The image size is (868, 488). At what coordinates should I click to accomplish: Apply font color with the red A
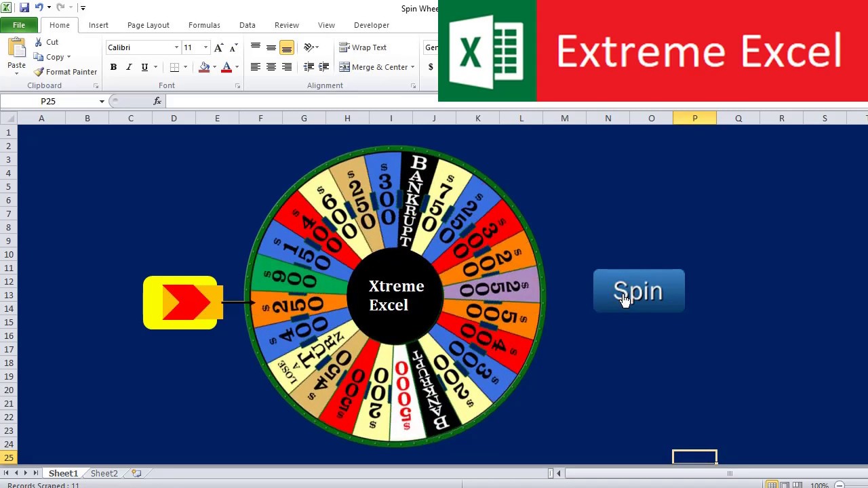point(226,67)
